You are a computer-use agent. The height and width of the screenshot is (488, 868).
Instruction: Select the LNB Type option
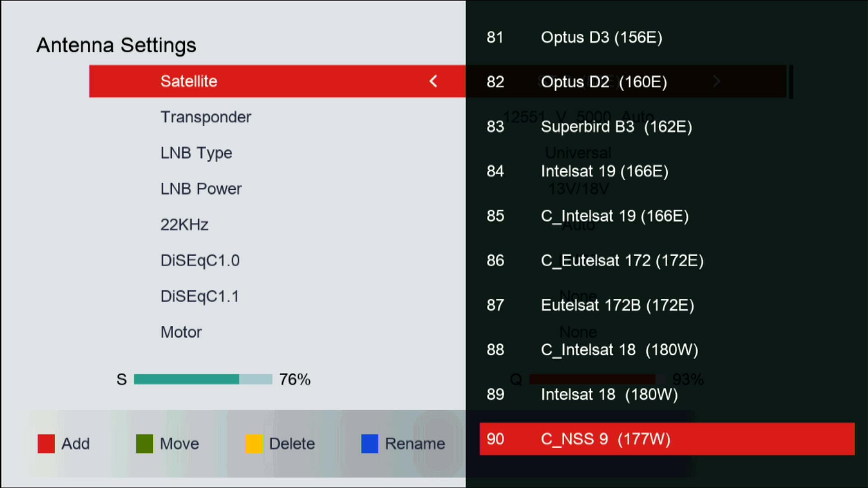(196, 153)
